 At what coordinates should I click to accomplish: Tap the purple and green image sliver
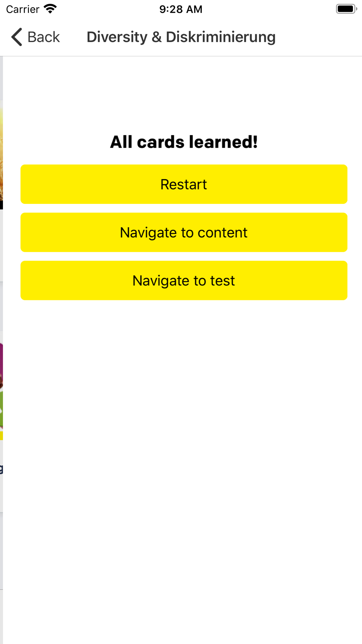coord(1,387)
